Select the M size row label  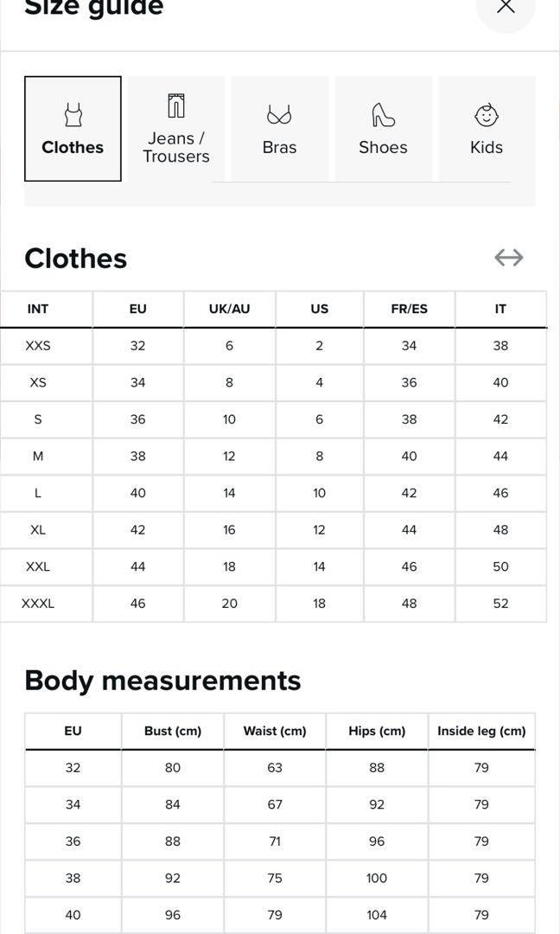[38, 457]
